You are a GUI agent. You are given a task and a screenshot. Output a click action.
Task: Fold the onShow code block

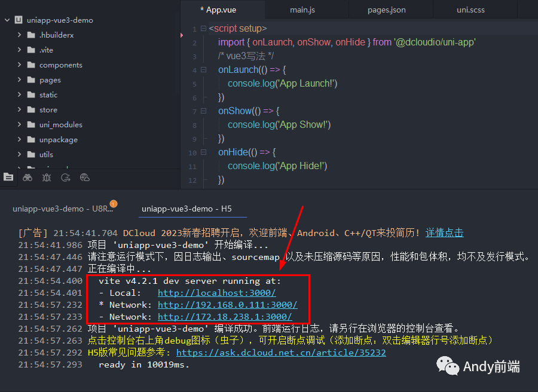(x=203, y=111)
